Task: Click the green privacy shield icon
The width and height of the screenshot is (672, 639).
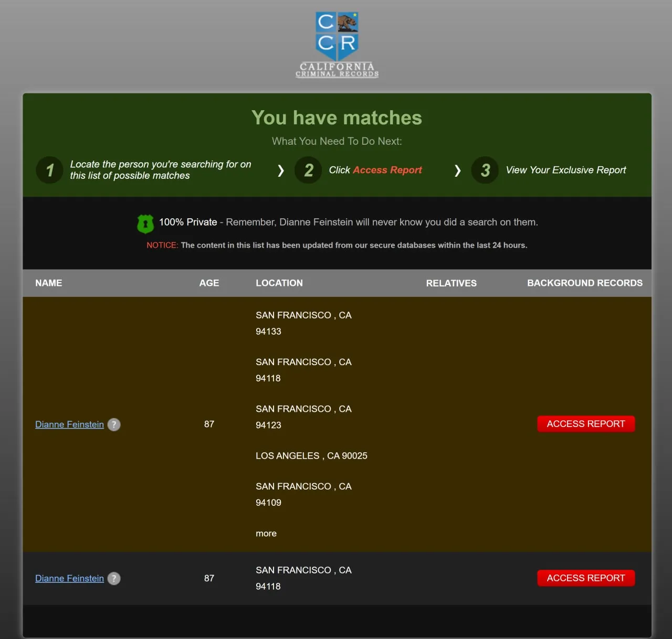Action: coord(145,223)
